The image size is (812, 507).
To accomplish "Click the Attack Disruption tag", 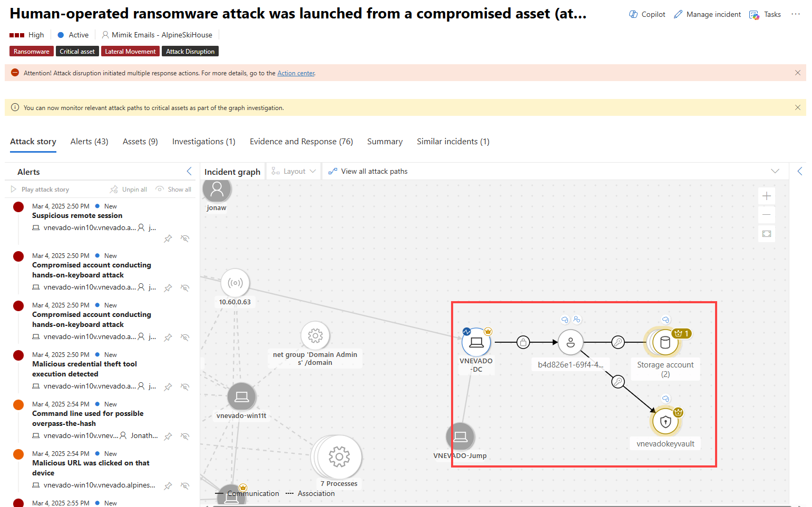I will [x=190, y=52].
